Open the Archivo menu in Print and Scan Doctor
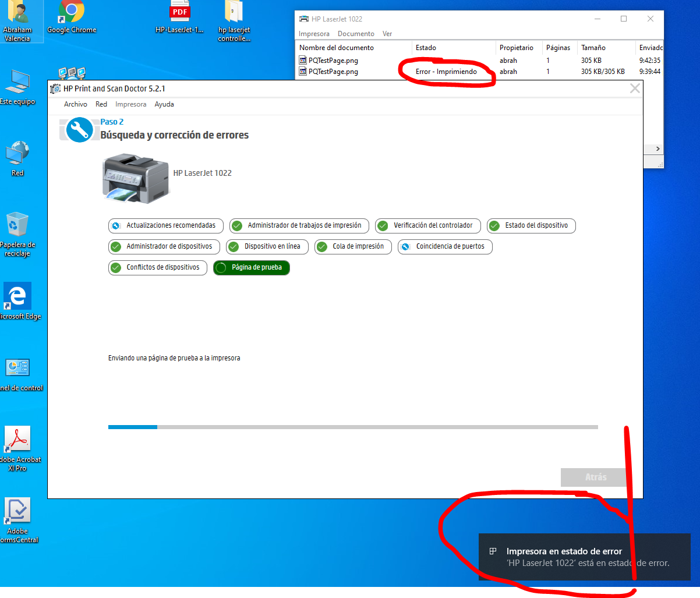Viewport: 700px width, 598px height. point(75,104)
